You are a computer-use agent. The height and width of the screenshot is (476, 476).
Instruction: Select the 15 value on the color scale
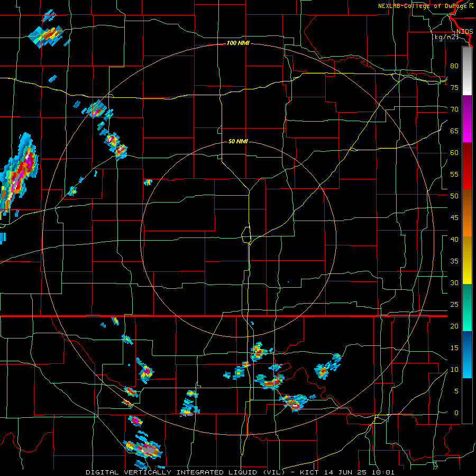click(x=454, y=348)
